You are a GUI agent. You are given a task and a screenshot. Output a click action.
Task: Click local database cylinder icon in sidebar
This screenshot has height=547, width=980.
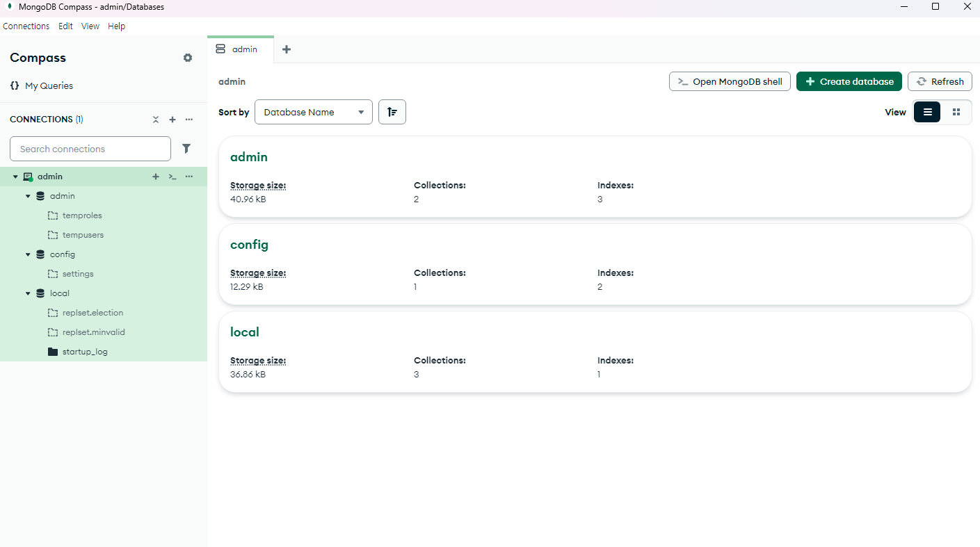(40, 293)
